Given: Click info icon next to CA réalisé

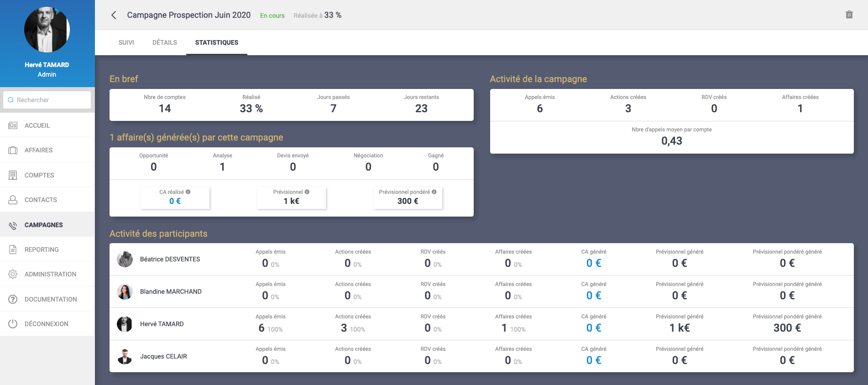Looking at the screenshot, I should pos(188,192).
